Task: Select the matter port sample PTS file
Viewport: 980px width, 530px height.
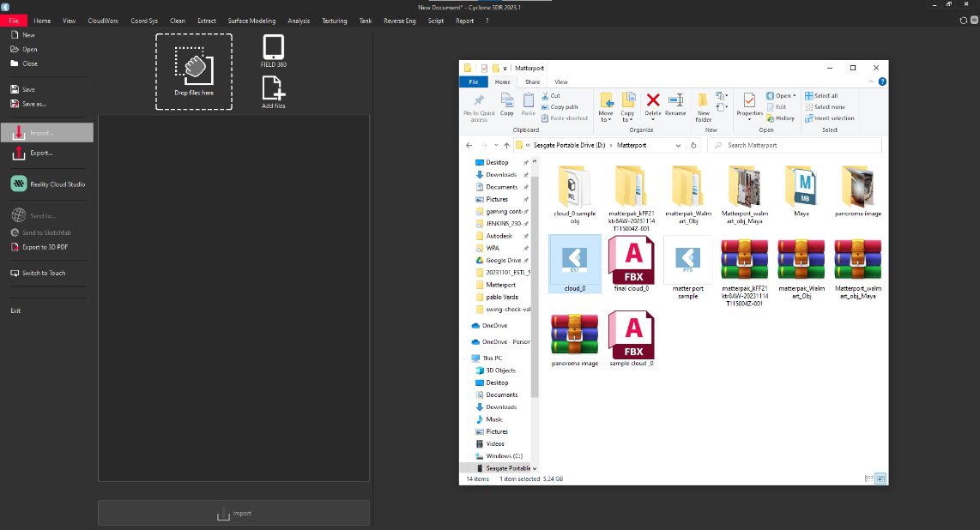Action: point(687,268)
